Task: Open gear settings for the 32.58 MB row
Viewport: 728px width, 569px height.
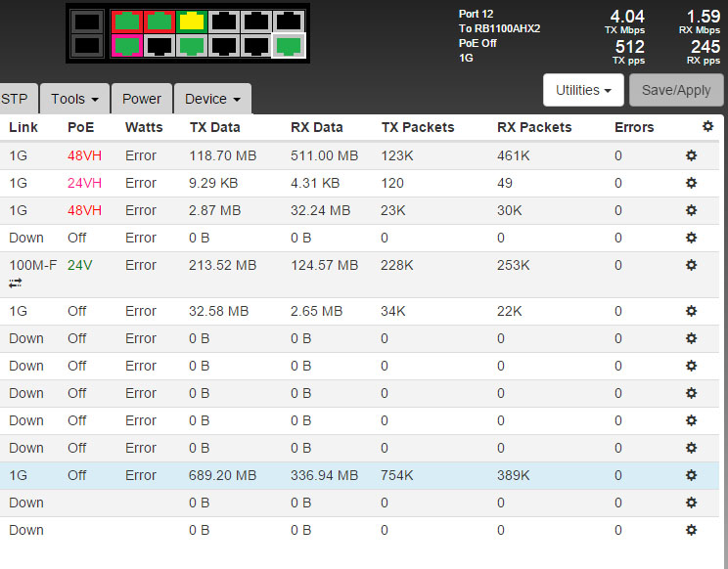Action: click(691, 311)
